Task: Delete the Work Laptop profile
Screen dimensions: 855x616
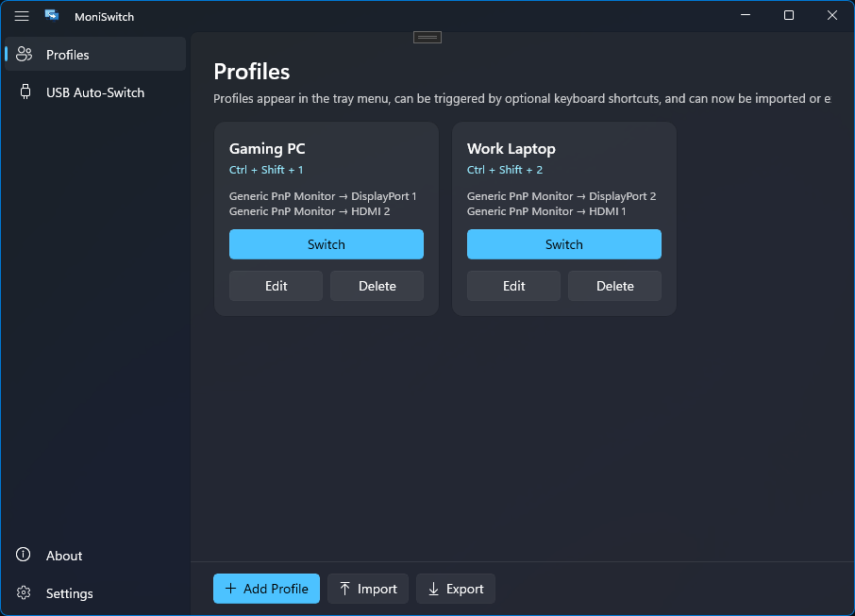Action: click(x=614, y=286)
